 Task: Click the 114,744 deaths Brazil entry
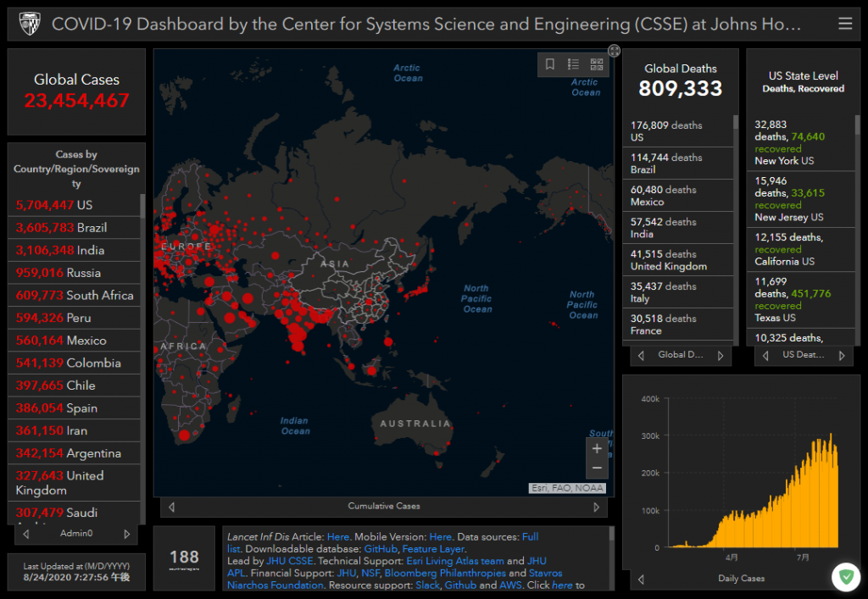tap(678, 164)
